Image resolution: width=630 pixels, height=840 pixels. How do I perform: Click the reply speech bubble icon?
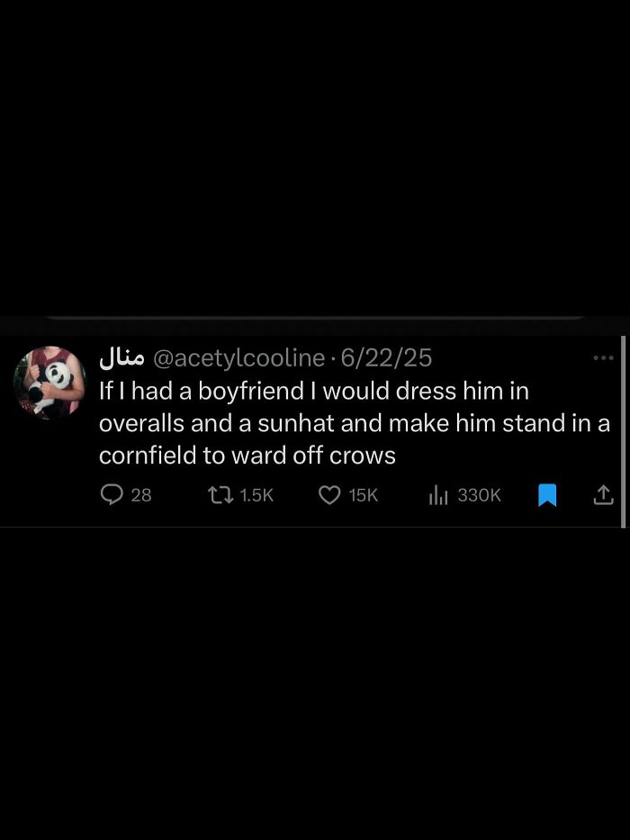112,494
